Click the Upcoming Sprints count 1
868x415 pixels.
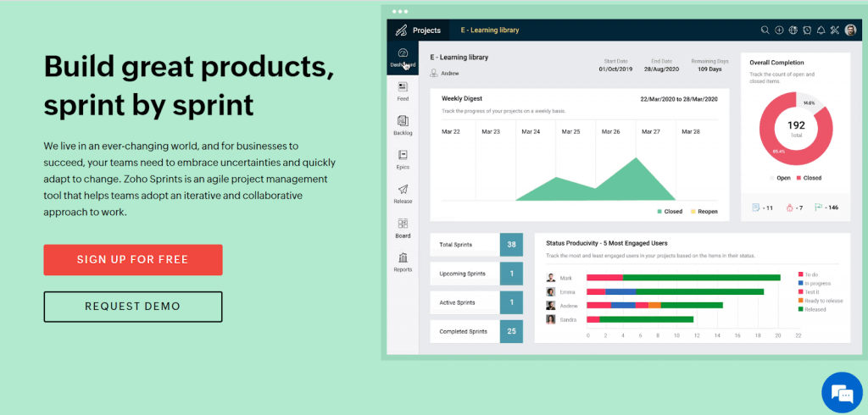coord(511,274)
